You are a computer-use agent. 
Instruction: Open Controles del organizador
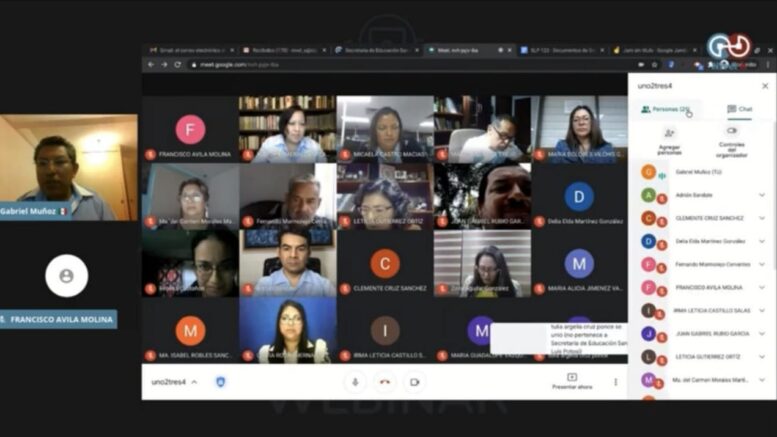pos(731,131)
